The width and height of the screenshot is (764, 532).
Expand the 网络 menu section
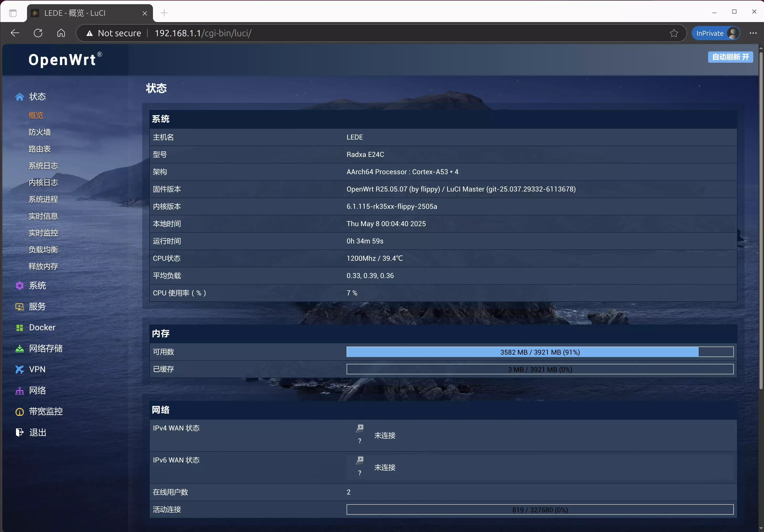click(37, 391)
